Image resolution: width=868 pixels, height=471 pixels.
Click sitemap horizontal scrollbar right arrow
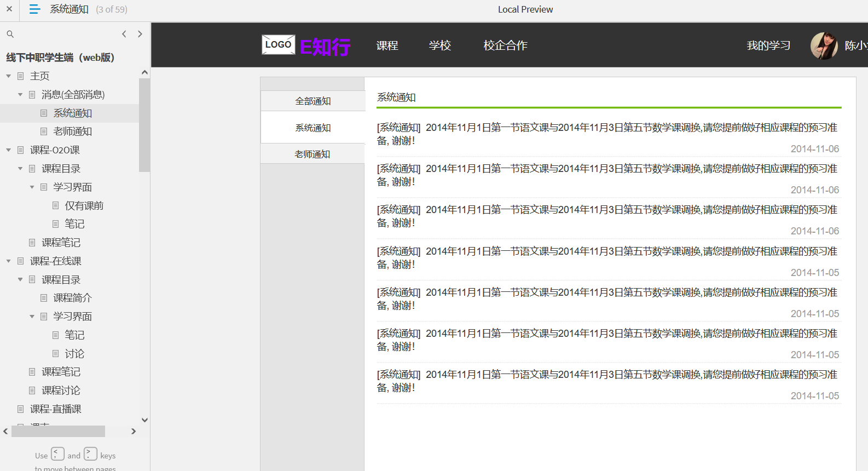click(x=134, y=432)
